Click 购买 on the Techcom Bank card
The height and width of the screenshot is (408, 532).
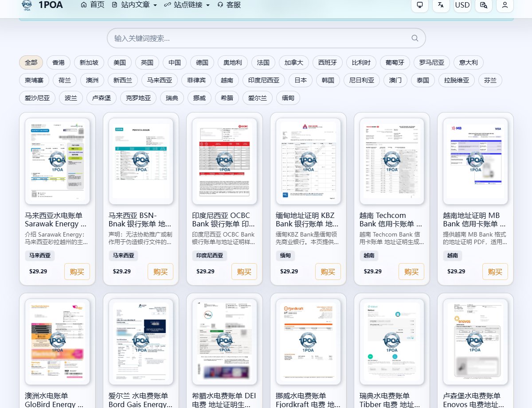point(411,272)
